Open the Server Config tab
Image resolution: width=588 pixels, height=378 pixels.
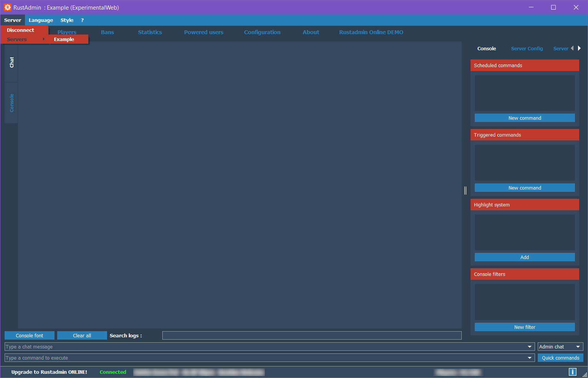527,49
